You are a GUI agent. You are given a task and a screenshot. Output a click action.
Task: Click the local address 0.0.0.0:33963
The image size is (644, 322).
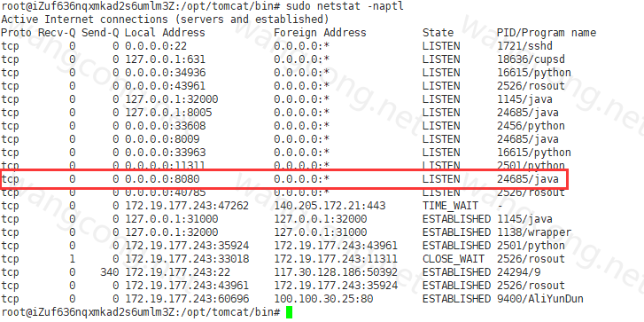click(165, 153)
